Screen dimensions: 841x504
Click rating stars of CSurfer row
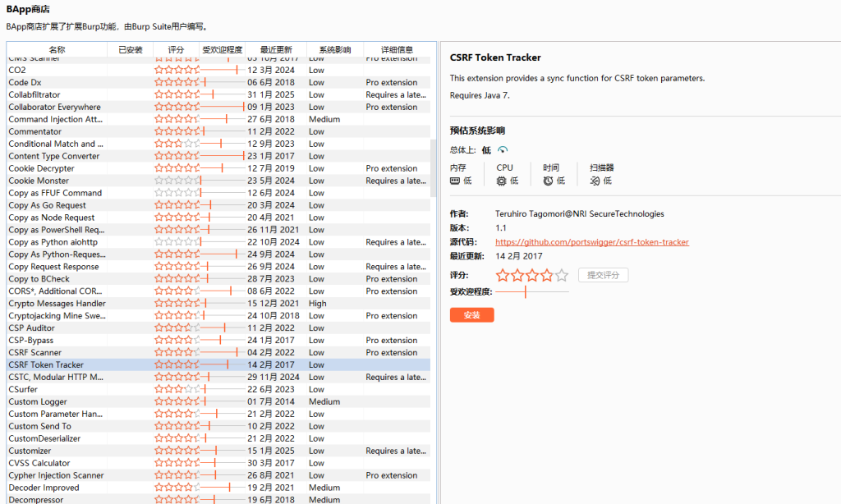[177, 389]
